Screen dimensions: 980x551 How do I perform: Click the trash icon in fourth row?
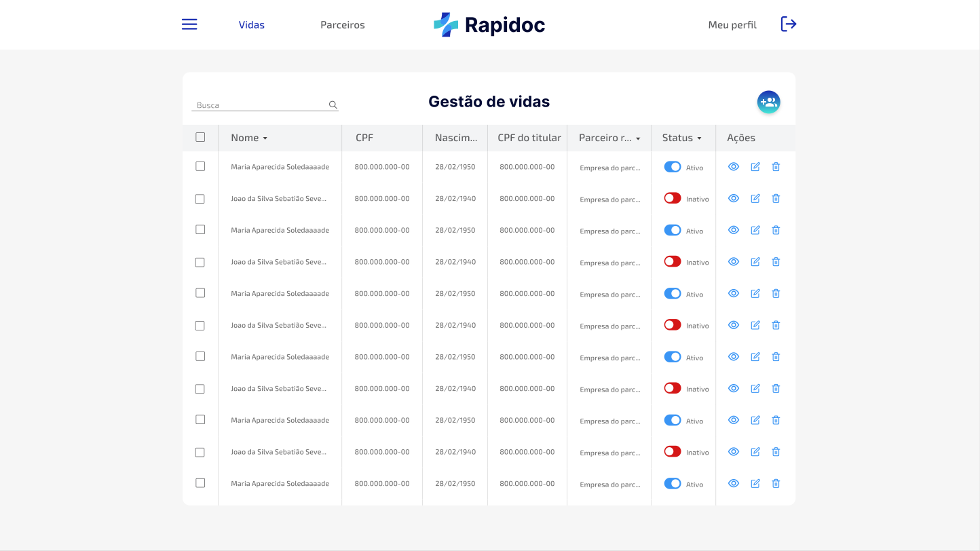pyautogui.click(x=776, y=262)
